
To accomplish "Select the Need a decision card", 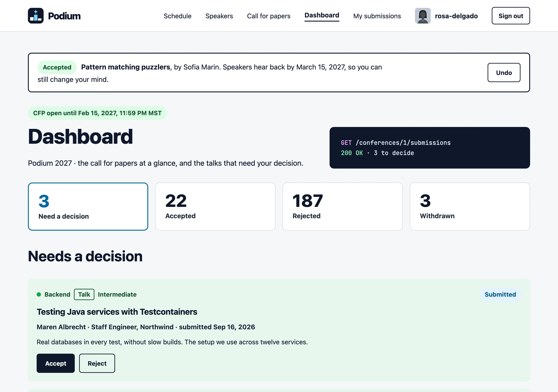I will tap(88, 206).
